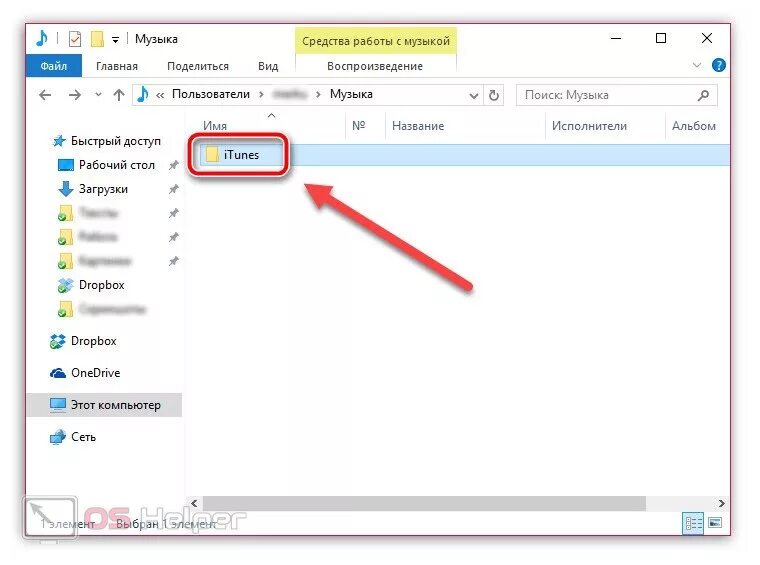The image size is (760, 565).
Task: Switch to large thumbnails view layout
Action: click(715, 523)
